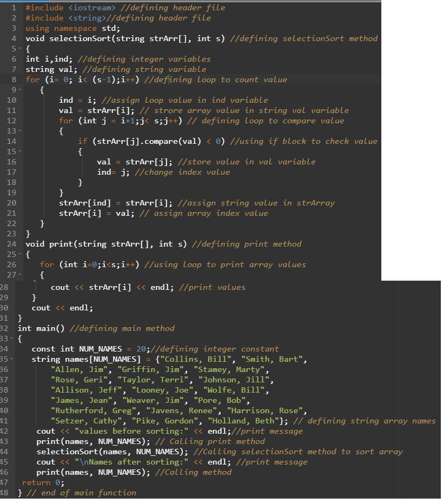Click the string "Looney, Joe"
This screenshot has height=504, width=443.
point(162,390)
